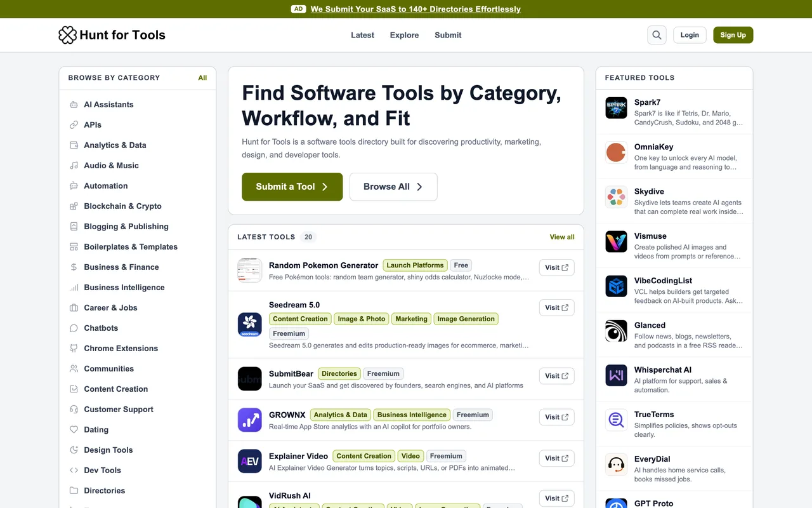Filter by the Business Intelligence tag

(412, 415)
